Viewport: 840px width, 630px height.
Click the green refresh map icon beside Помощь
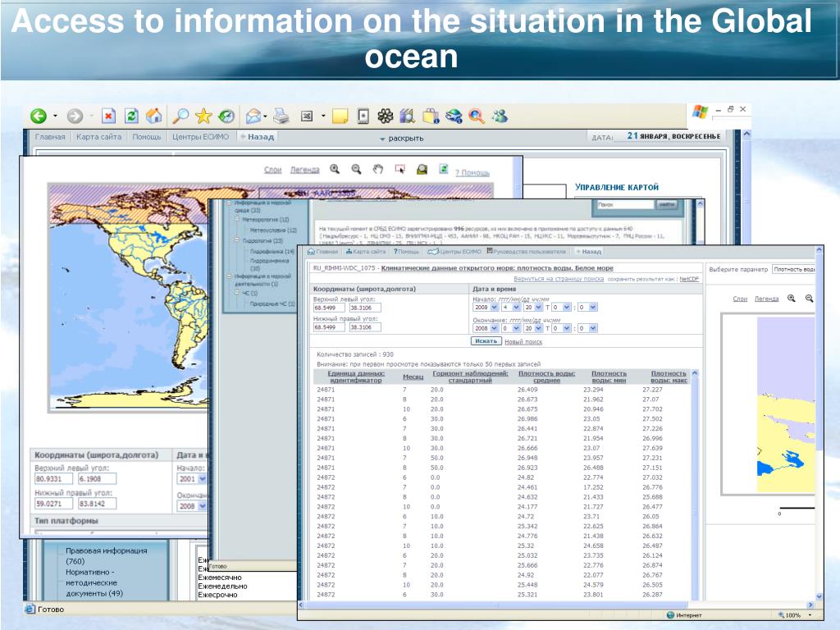pyautogui.click(x=444, y=169)
